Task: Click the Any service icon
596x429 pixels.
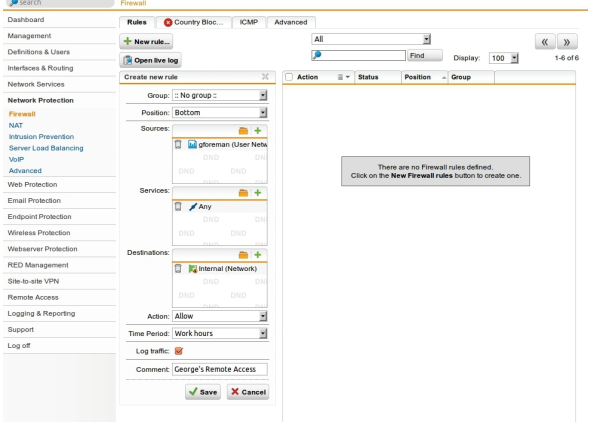Action: coord(193,206)
